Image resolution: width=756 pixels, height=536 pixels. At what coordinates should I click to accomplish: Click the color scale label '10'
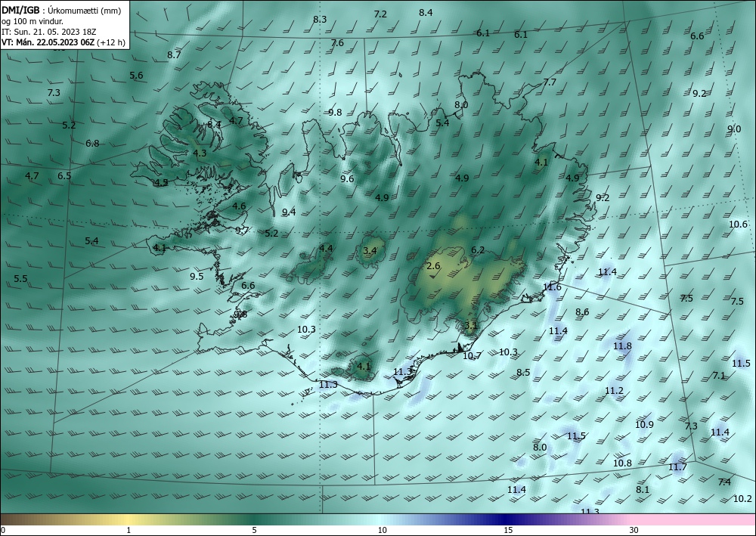(383, 531)
